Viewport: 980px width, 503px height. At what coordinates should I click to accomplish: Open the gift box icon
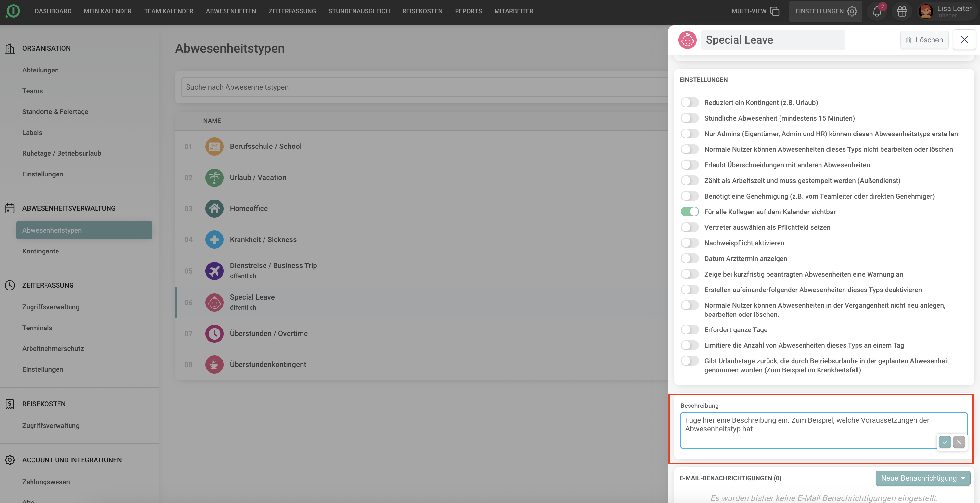pyautogui.click(x=902, y=11)
